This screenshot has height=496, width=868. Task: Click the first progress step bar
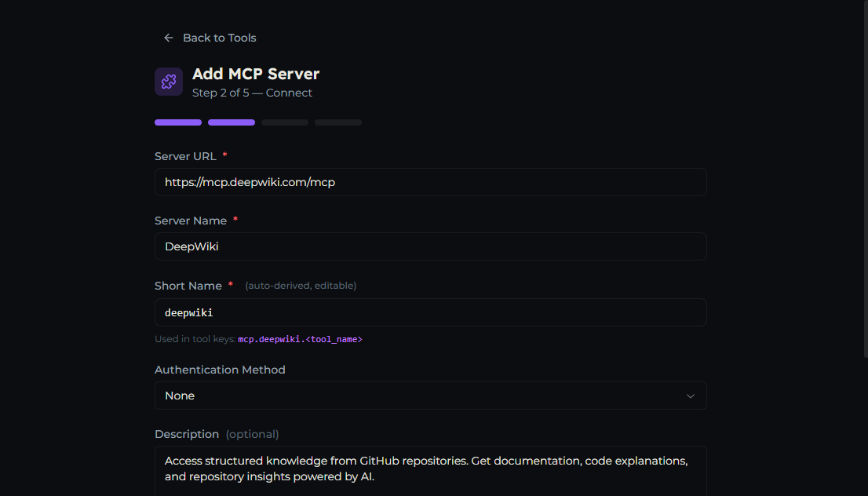178,122
